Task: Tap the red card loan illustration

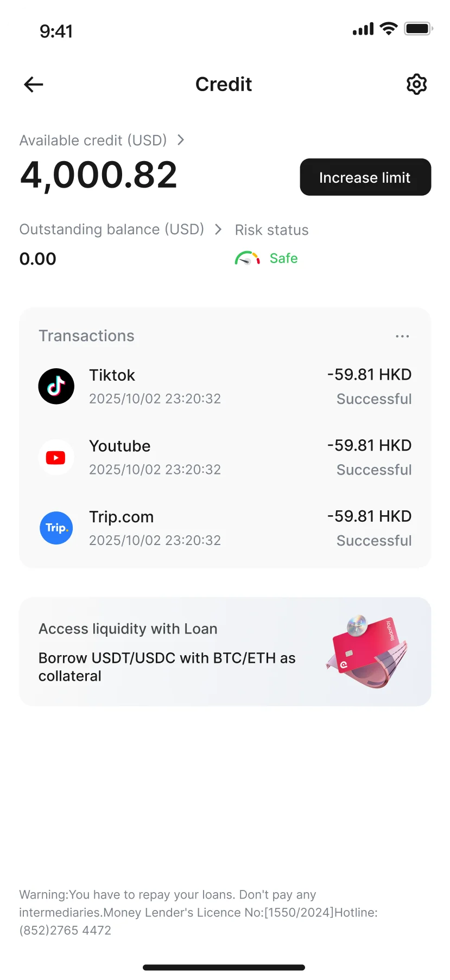Action: tap(368, 651)
